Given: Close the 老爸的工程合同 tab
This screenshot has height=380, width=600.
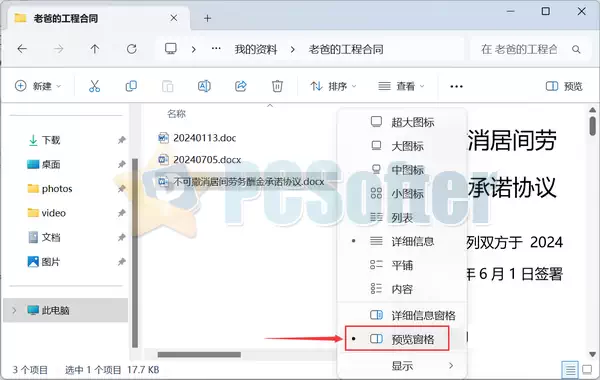Looking at the screenshot, I should [174, 18].
